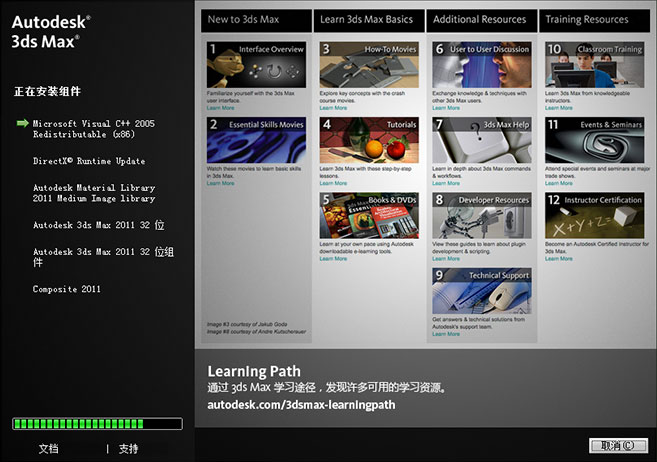Click Learn More under Events & Seminars
Screen dimensions: 657x462
coord(559,183)
